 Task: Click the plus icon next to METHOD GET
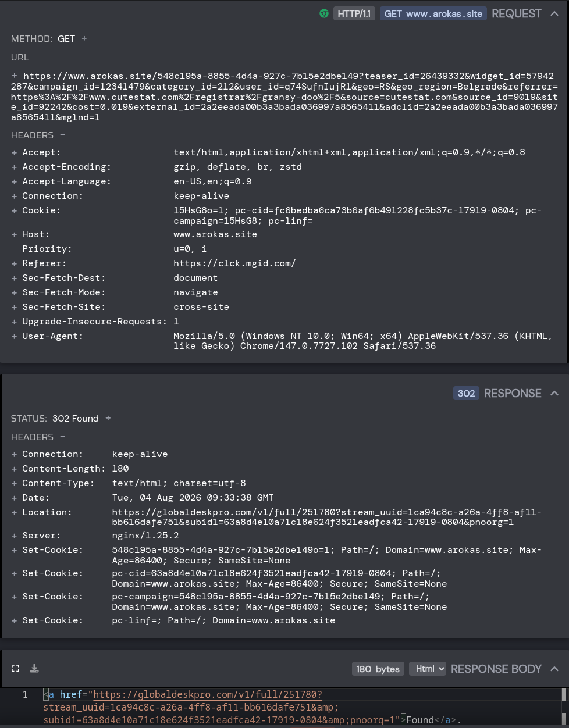point(84,38)
